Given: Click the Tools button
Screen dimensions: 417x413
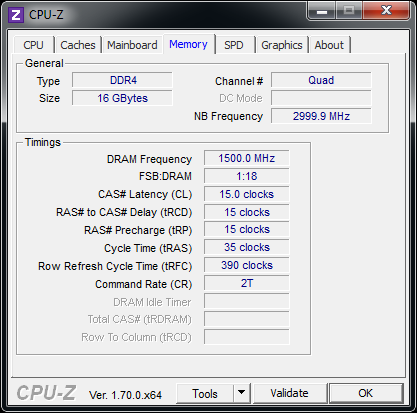Looking at the screenshot, I should (x=205, y=394).
